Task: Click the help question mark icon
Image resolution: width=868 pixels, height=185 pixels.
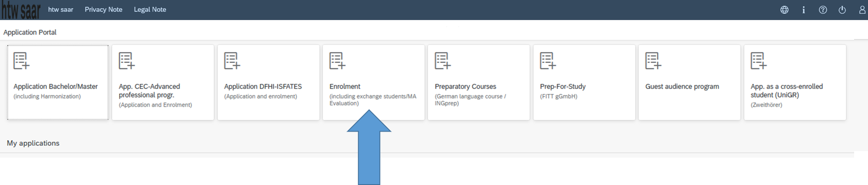Action: pos(823,10)
